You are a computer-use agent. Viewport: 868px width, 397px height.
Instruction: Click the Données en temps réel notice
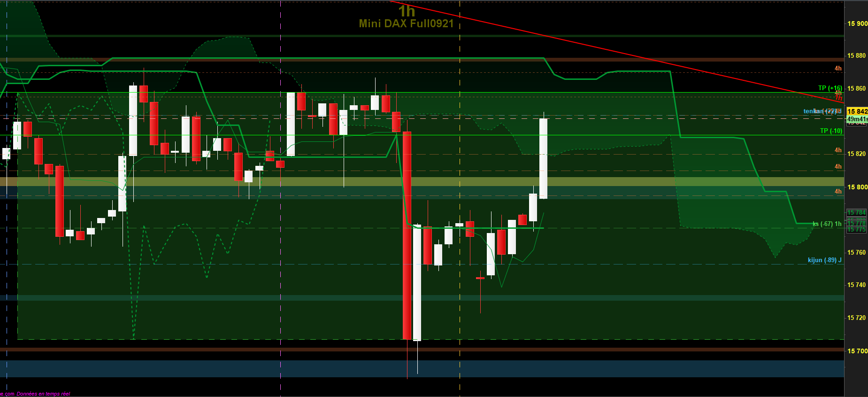43,394
